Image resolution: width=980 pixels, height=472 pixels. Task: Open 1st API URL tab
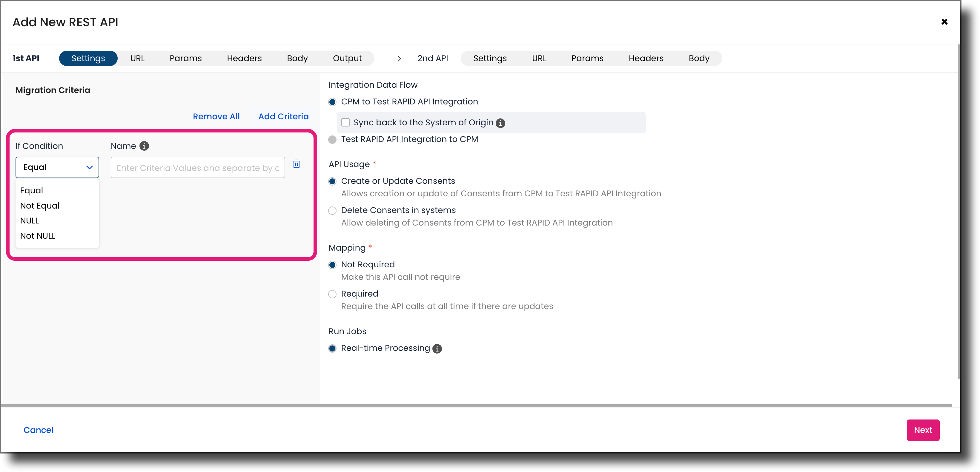point(137,58)
